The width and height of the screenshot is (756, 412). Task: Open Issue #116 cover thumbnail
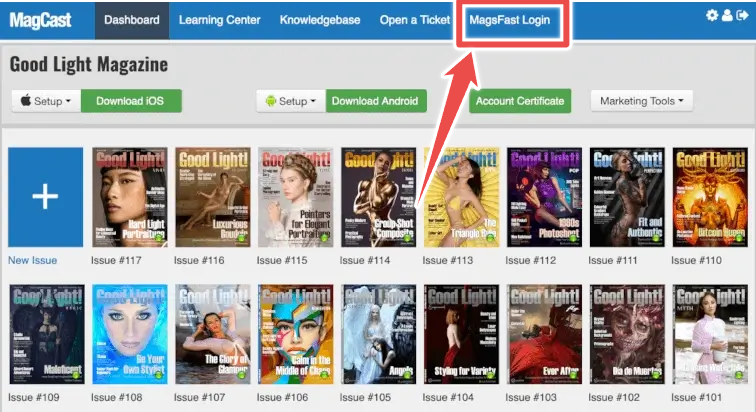(x=213, y=197)
